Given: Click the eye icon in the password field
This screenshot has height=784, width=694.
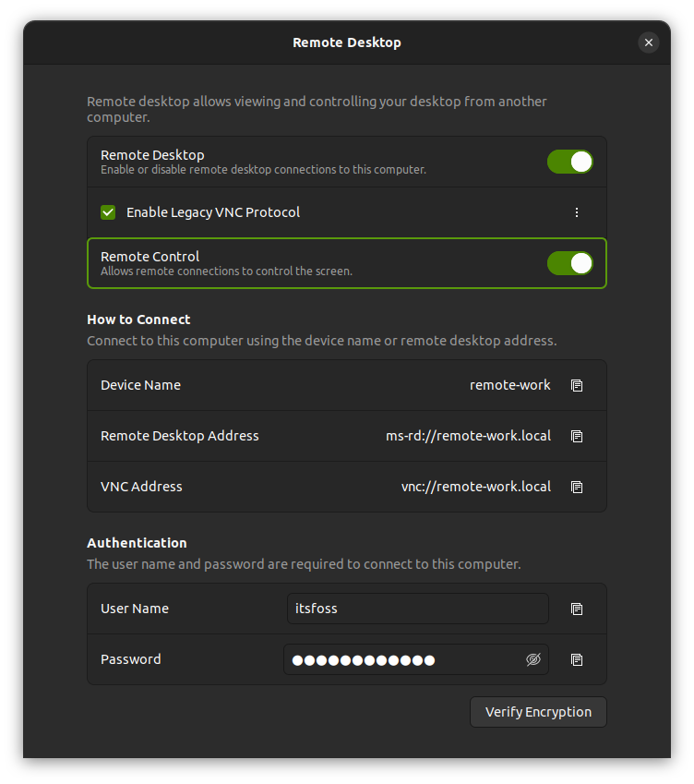Looking at the screenshot, I should [532, 659].
